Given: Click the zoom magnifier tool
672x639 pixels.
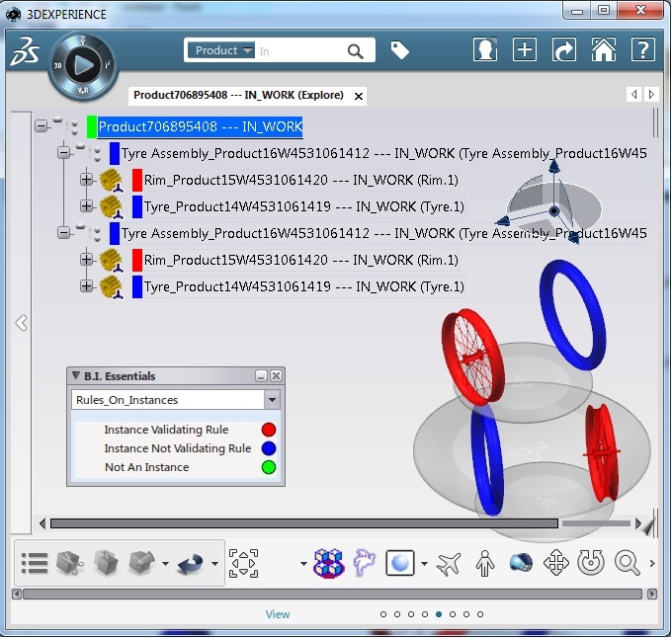Looking at the screenshot, I should click(627, 563).
